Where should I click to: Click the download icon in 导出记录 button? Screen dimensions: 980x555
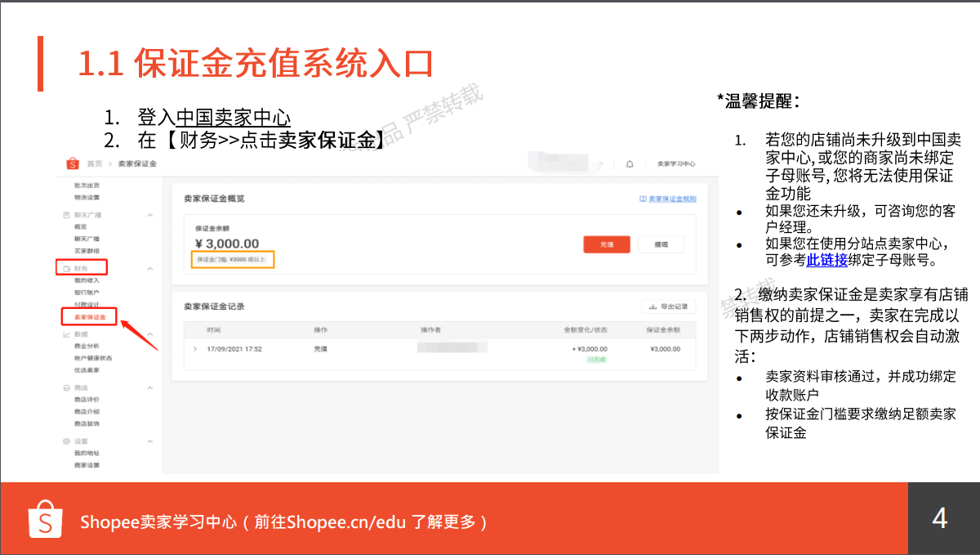coord(653,307)
